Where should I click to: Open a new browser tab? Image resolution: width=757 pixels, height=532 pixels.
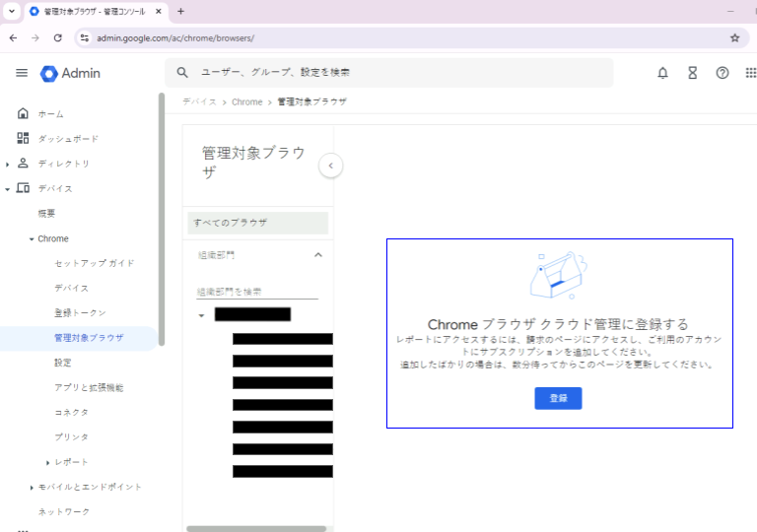[180, 11]
